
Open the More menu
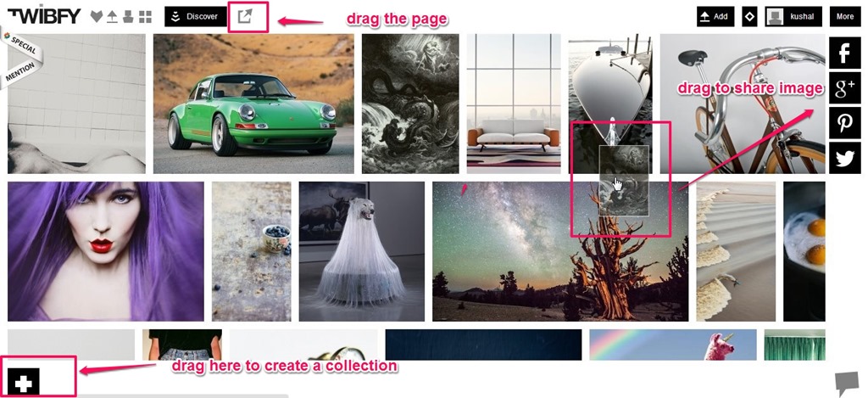point(845,17)
